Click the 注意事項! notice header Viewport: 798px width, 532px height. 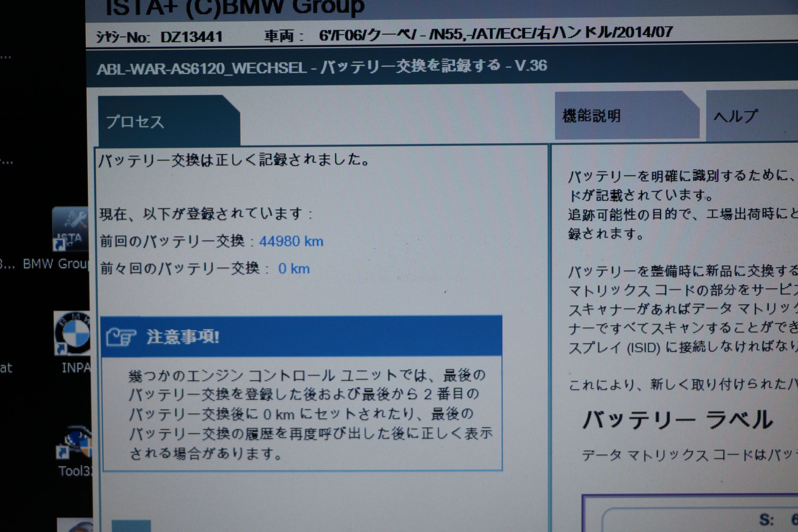[x=301, y=336]
